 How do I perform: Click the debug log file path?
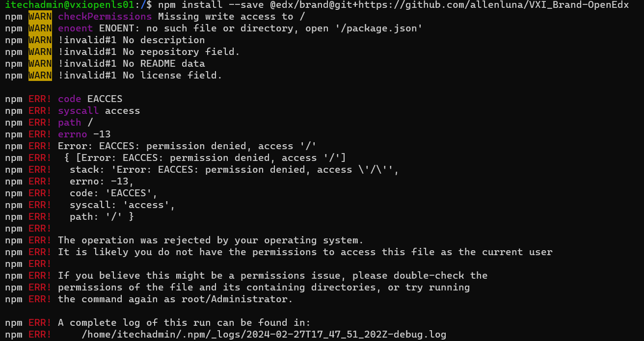264,335
